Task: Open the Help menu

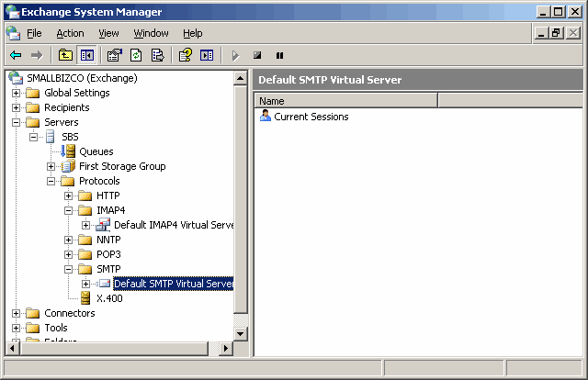Action: click(x=193, y=33)
